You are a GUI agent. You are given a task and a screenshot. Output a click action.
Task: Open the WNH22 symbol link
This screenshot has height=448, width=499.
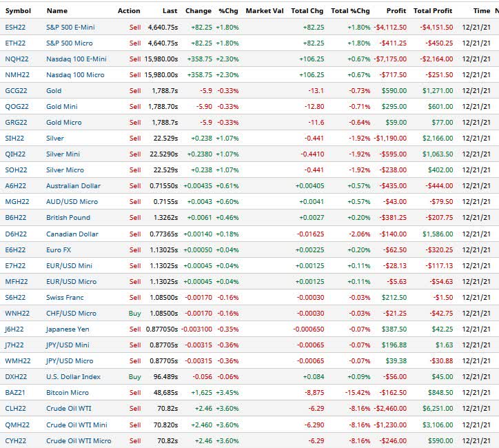pos(17,314)
